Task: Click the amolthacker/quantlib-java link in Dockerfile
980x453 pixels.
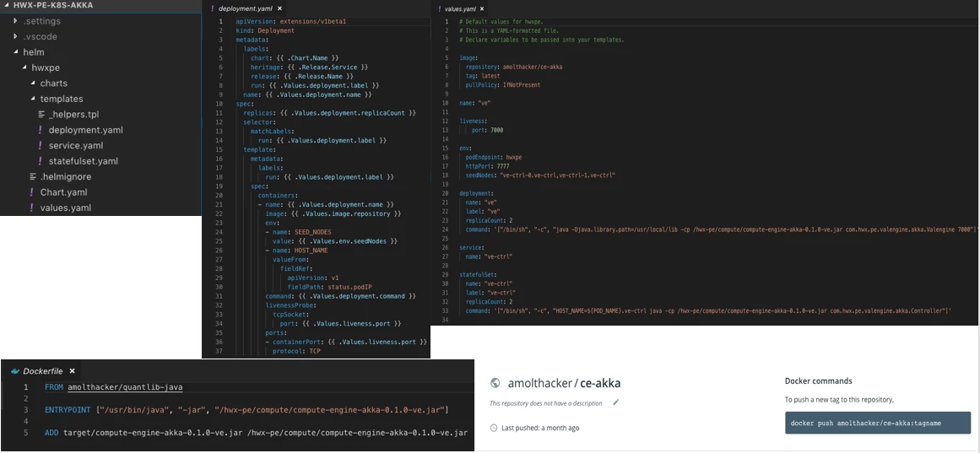Action: (x=125, y=387)
